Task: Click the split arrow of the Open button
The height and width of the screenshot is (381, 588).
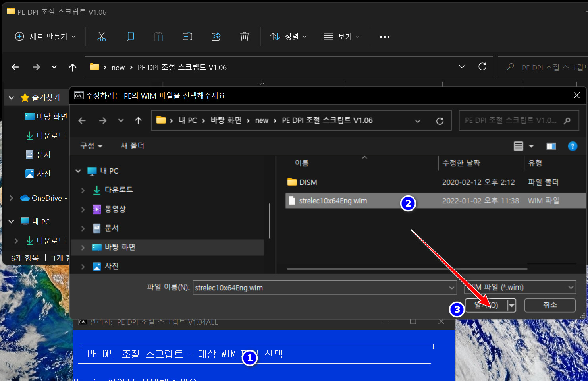Action: tap(512, 305)
